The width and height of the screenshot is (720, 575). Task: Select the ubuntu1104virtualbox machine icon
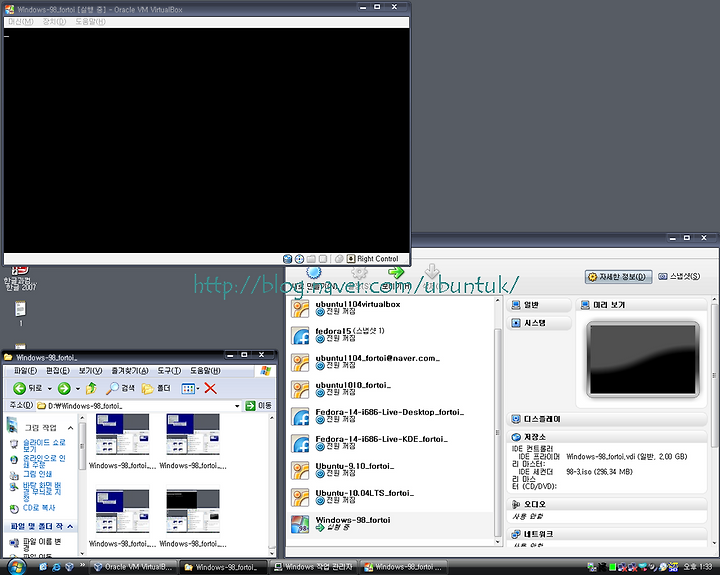tap(300, 309)
